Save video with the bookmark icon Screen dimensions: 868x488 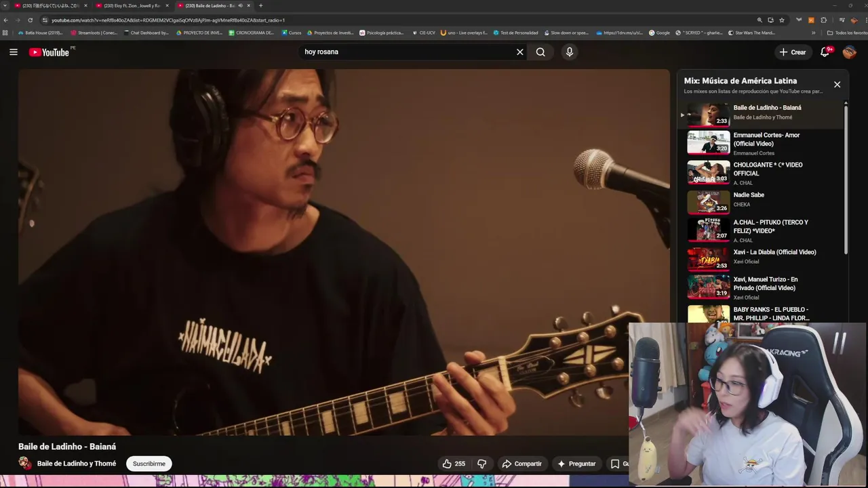(x=615, y=464)
